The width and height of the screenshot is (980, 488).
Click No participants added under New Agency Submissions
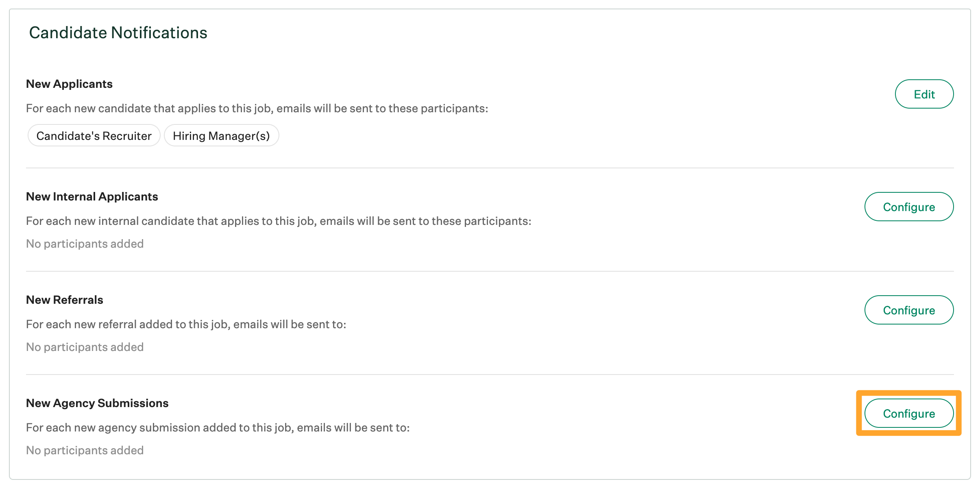coord(85,450)
